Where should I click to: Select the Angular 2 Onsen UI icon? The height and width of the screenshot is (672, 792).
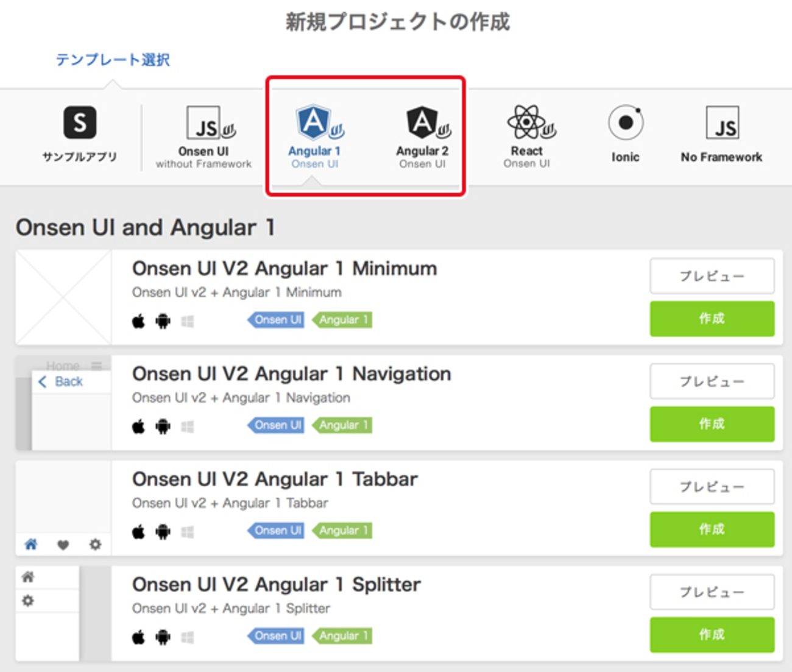(x=423, y=124)
